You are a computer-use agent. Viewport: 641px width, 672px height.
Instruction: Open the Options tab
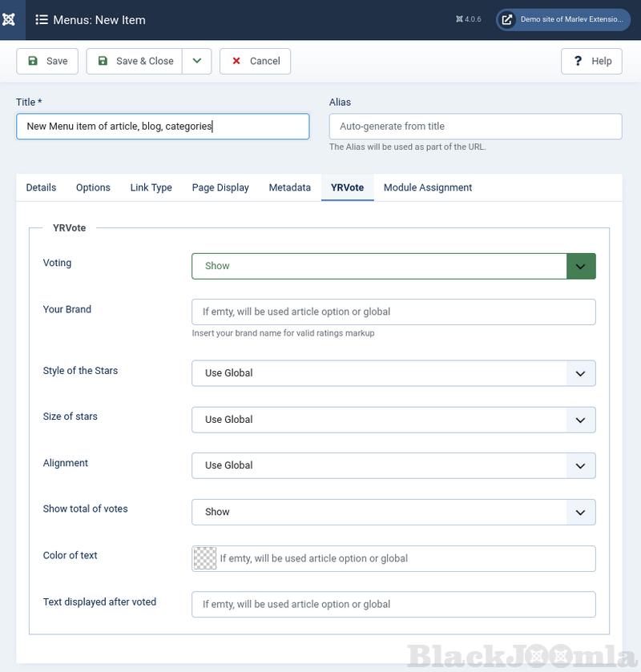[93, 187]
